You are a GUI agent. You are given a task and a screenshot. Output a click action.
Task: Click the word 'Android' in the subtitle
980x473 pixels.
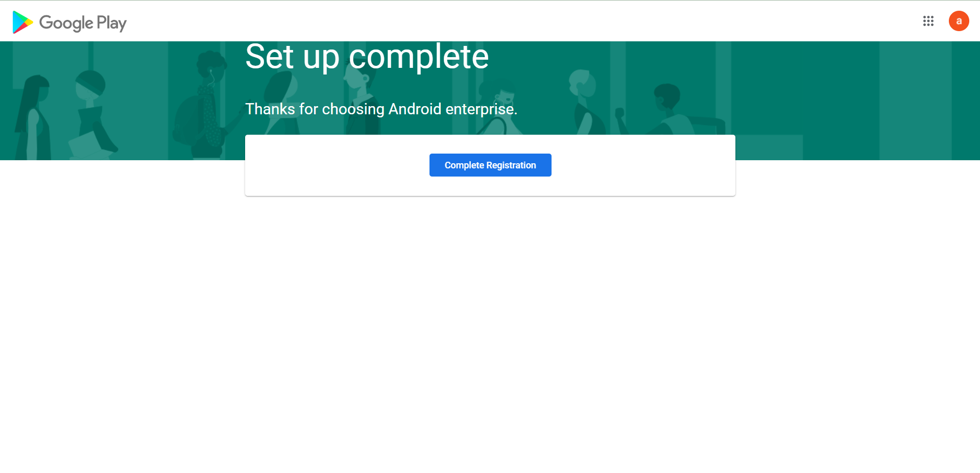[415, 109]
